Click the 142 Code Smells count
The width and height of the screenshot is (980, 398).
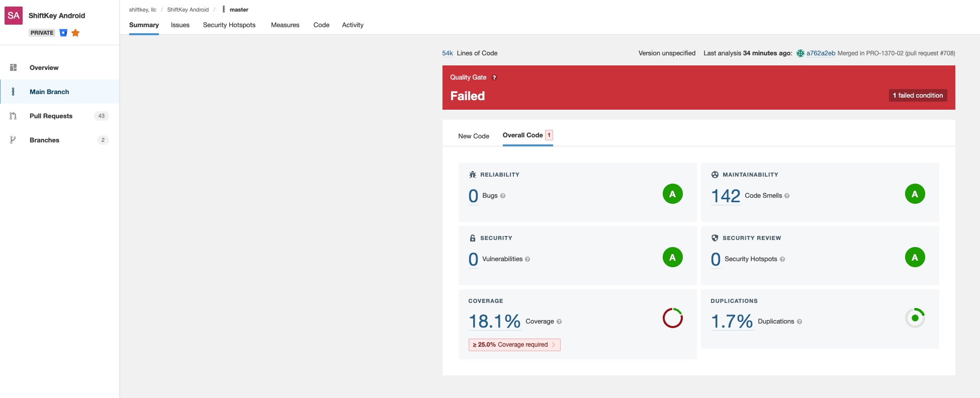(x=726, y=196)
